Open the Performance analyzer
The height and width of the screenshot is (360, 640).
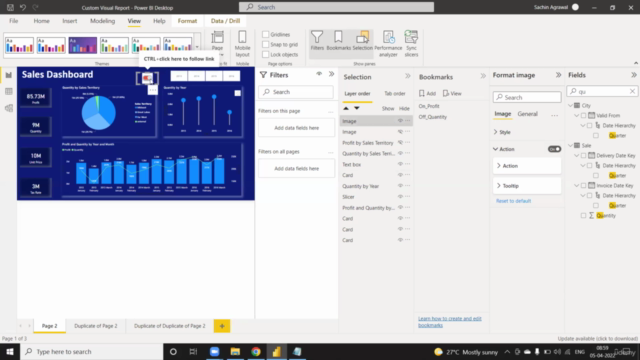[x=388, y=43]
